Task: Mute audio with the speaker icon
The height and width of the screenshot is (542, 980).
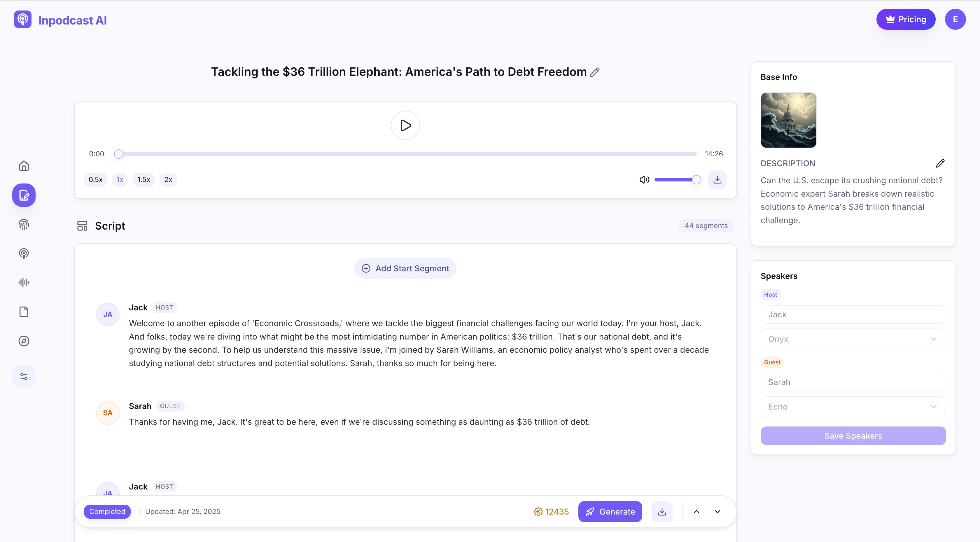Action: click(x=644, y=179)
